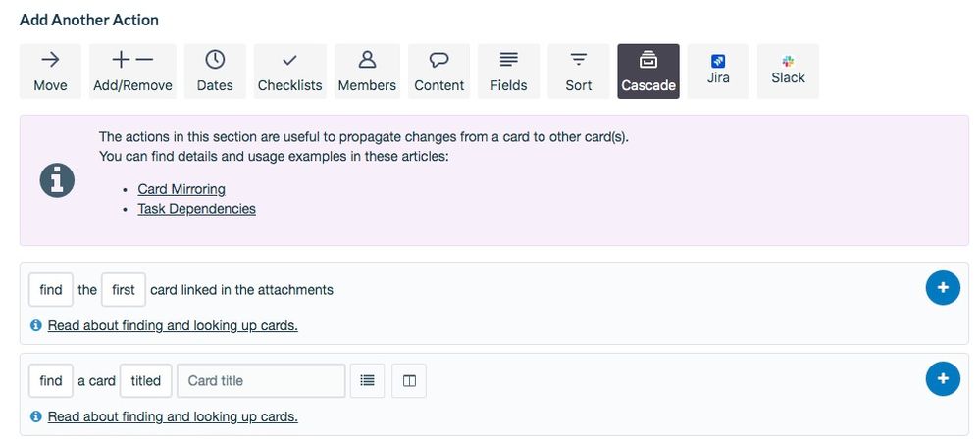The height and width of the screenshot is (439, 980).
Task: Open the Move actions tab
Action: pos(50,72)
